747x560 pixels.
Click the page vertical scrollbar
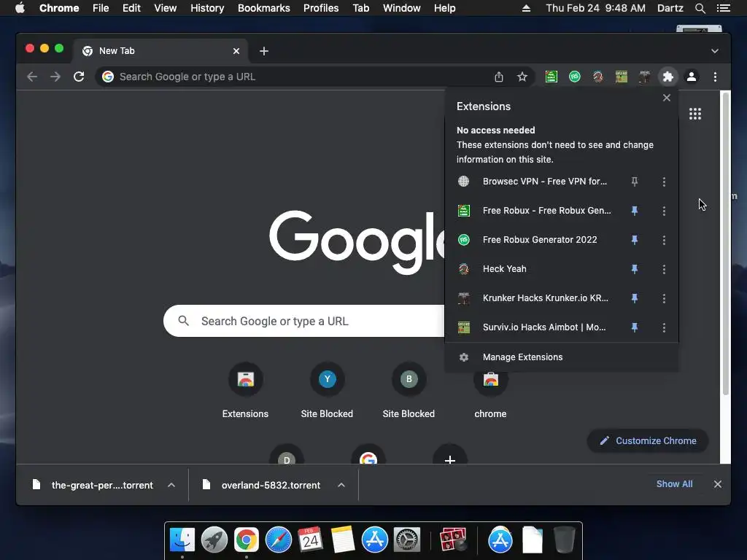[726, 244]
